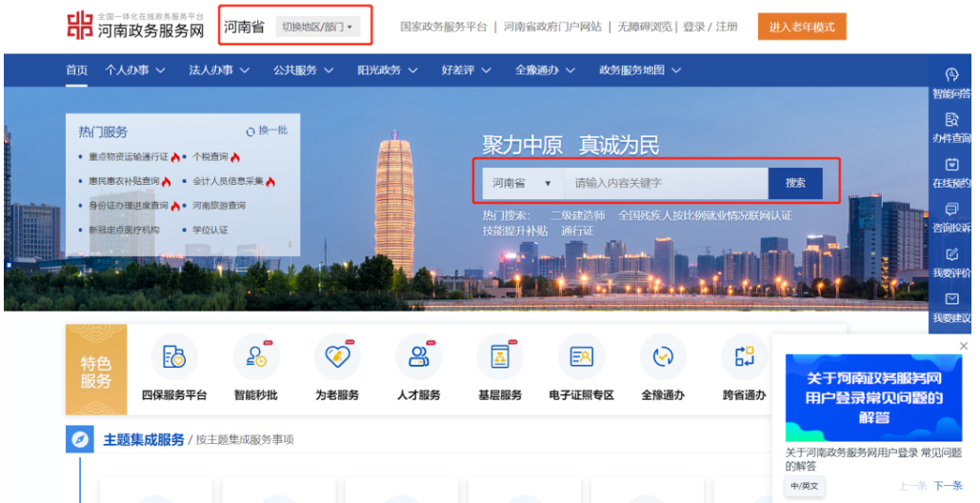Viewport: 980px width, 503px height.
Task: Toggle language with the 中/英文 button
Action: tap(804, 486)
